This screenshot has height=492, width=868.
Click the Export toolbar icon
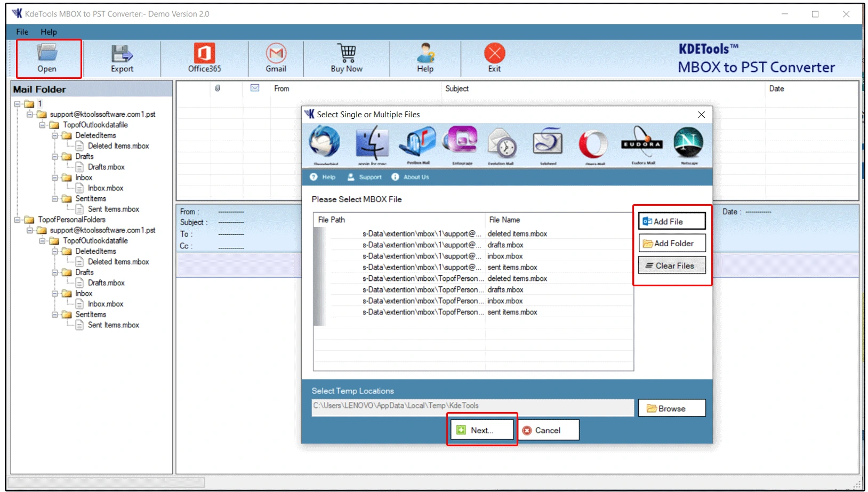[x=122, y=58]
